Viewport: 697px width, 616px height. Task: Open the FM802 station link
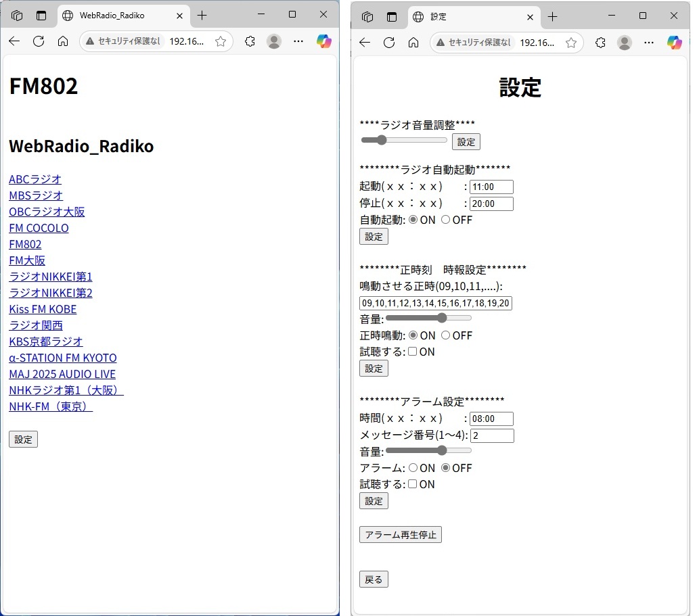click(25, 244)
